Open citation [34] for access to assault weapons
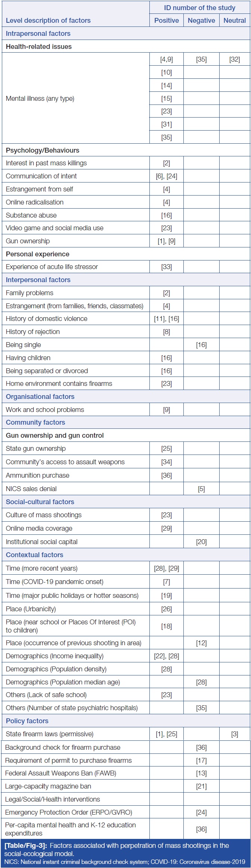The height and width of the screenshot is (868, 251). tap(167, 462)
